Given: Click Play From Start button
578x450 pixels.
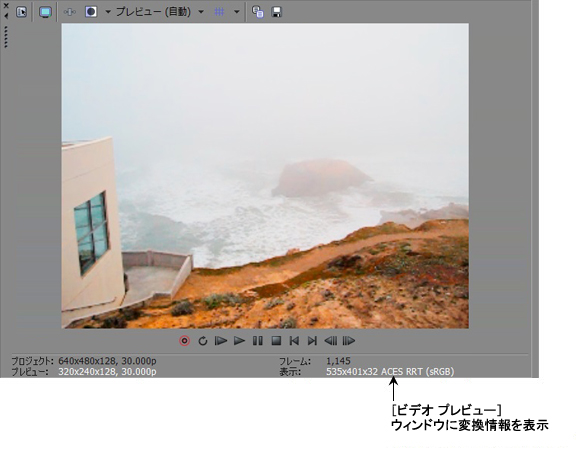Looking at the screenshot, I should [221, 341].
